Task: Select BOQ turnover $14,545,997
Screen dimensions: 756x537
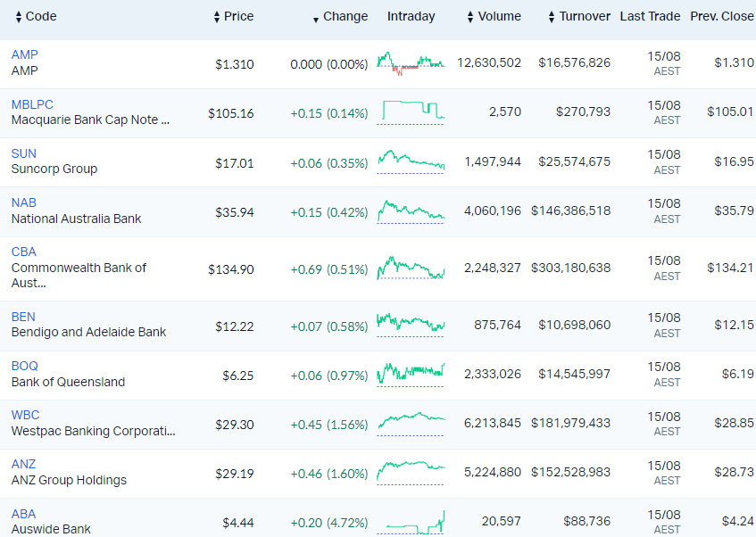Action: pyautogui.click(x=574, y=374)
